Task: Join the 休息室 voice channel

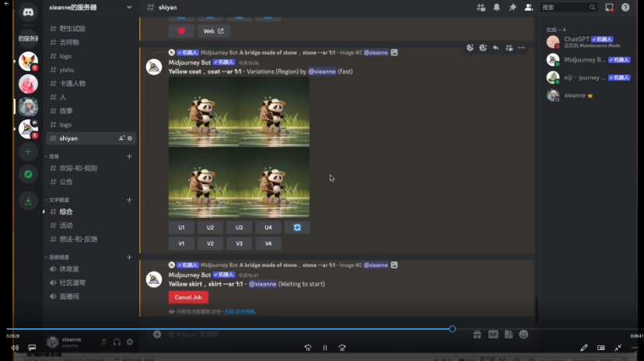Action: coord(91,269)
